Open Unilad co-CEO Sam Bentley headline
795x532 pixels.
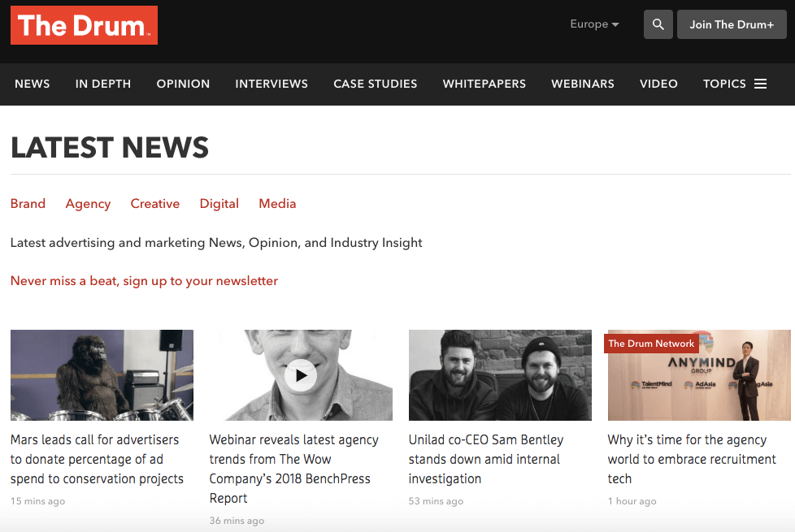[x=486, y=459]
